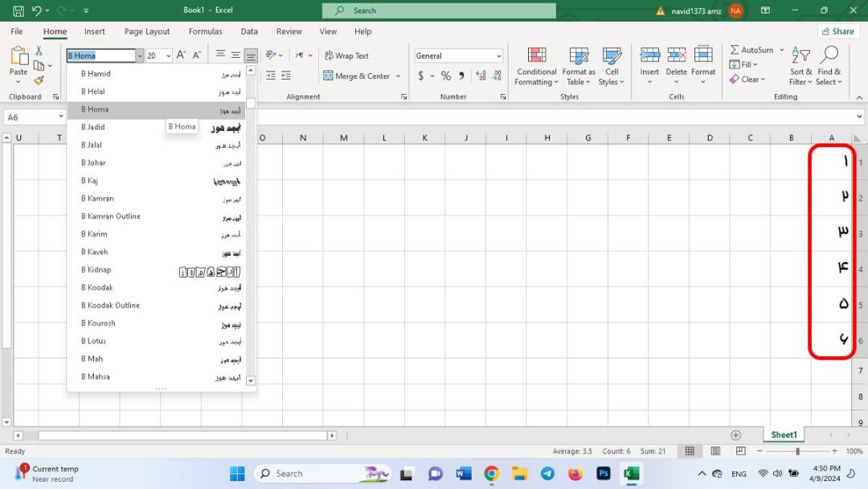Open the font name dropdown arrow
This screenshot has width=868, height=489.
click(x=140, y=55)
